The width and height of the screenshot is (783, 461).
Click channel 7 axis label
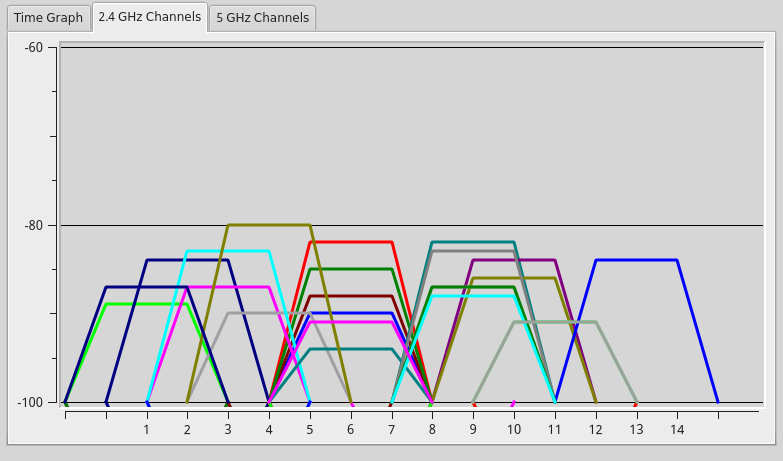(392, 430)
